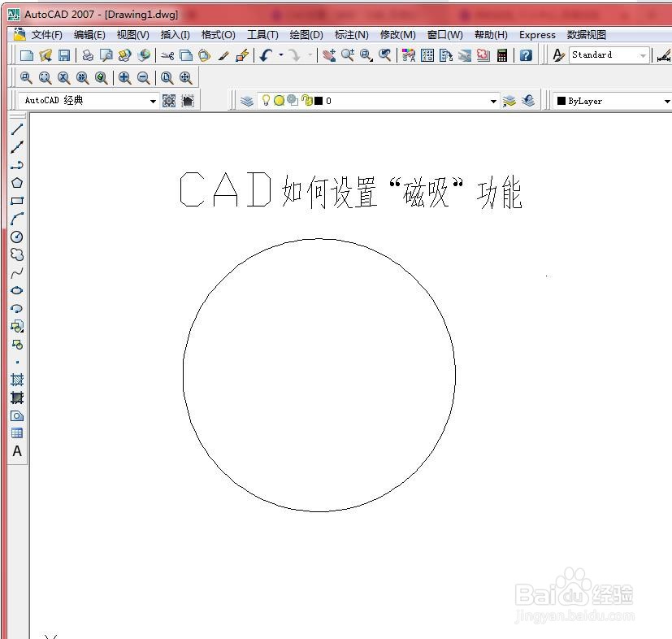
Task: Open the Hatch tool
Action: 17,380
